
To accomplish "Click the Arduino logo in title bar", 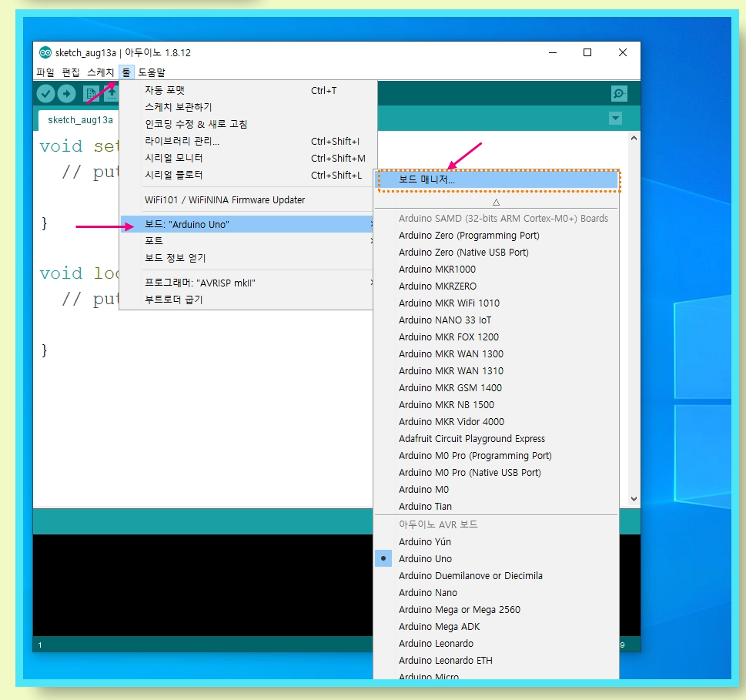I will 45,52.
